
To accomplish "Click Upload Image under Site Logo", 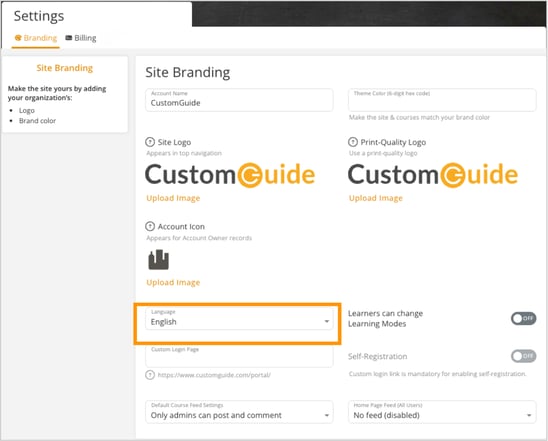I will pos(173,198).
